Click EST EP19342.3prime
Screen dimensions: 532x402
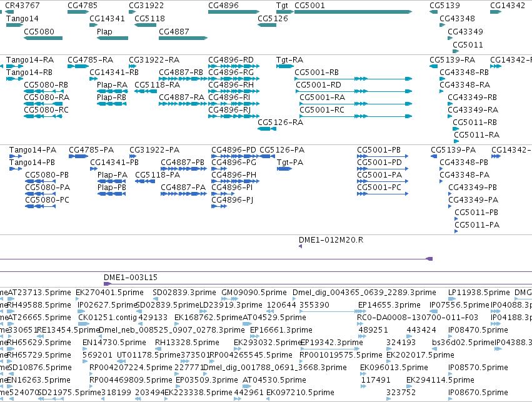330,349
